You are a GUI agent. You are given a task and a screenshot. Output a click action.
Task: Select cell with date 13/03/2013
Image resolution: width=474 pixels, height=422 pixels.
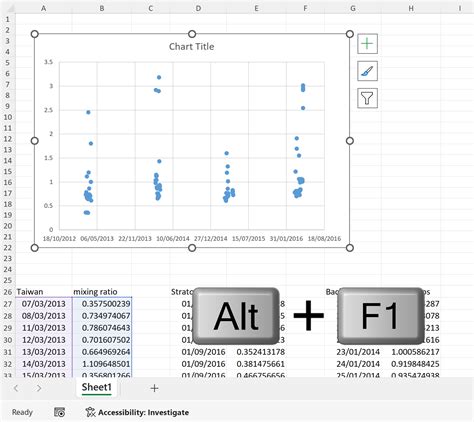point(44,352)
